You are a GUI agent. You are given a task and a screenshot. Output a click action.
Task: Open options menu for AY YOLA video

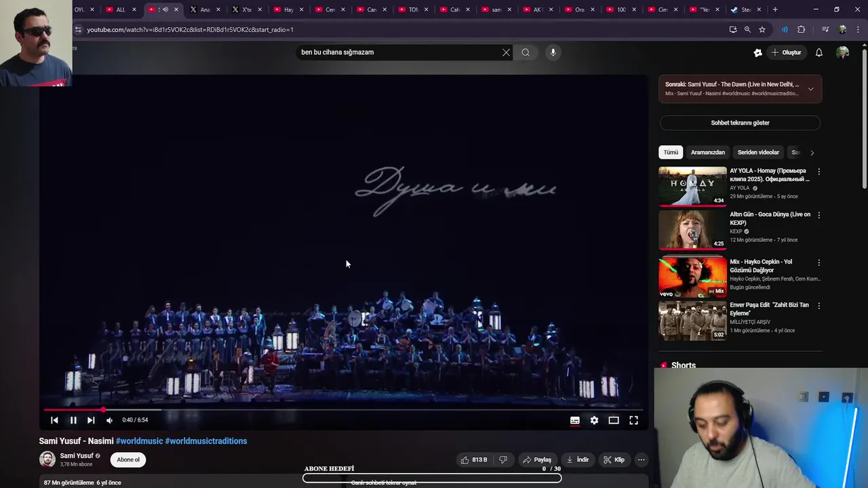[818, 171]
